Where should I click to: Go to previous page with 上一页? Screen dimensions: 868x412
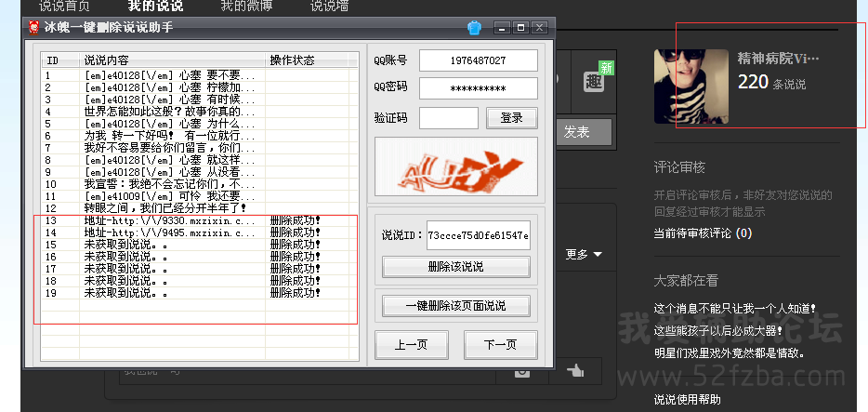[x=412, y=345]
